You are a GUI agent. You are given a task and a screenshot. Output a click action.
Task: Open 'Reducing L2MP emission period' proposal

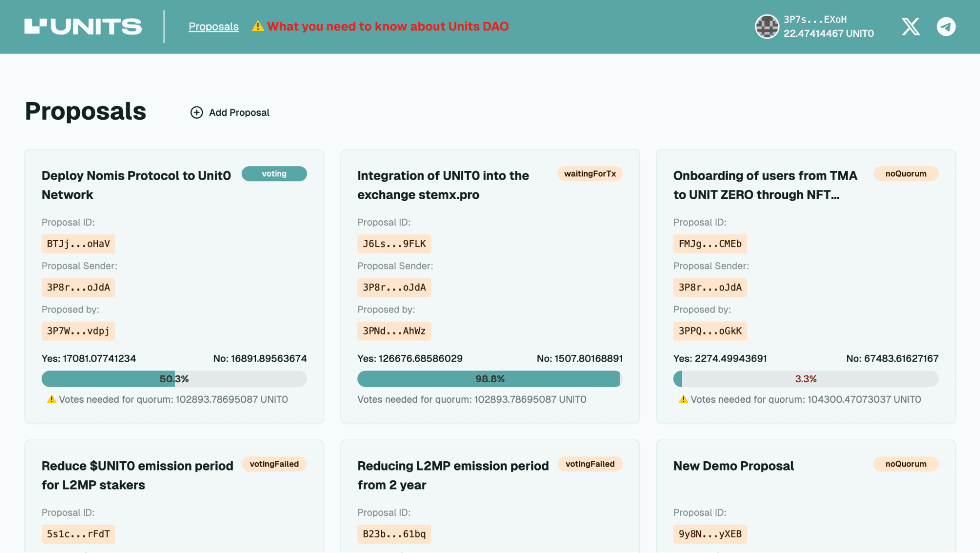point(453,475)
